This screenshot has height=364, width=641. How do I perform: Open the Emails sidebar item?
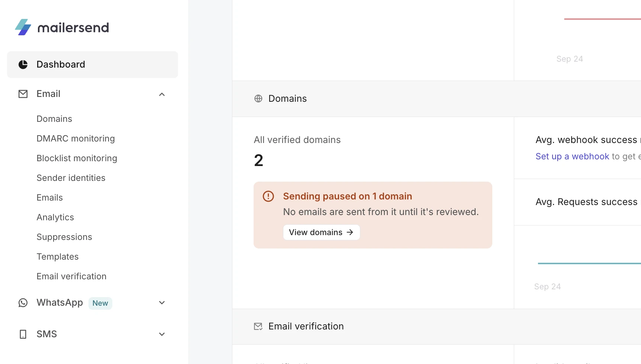coord(49,198)
